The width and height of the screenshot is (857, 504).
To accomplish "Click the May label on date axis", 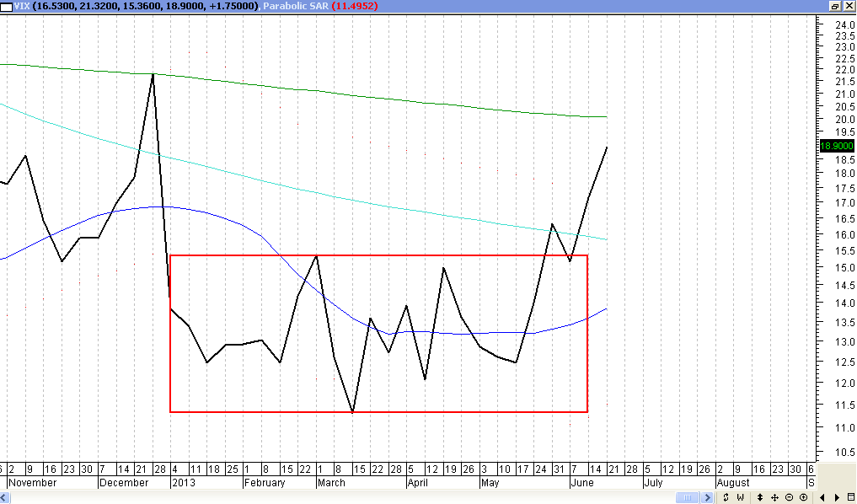I will click(x=490, y=483).
